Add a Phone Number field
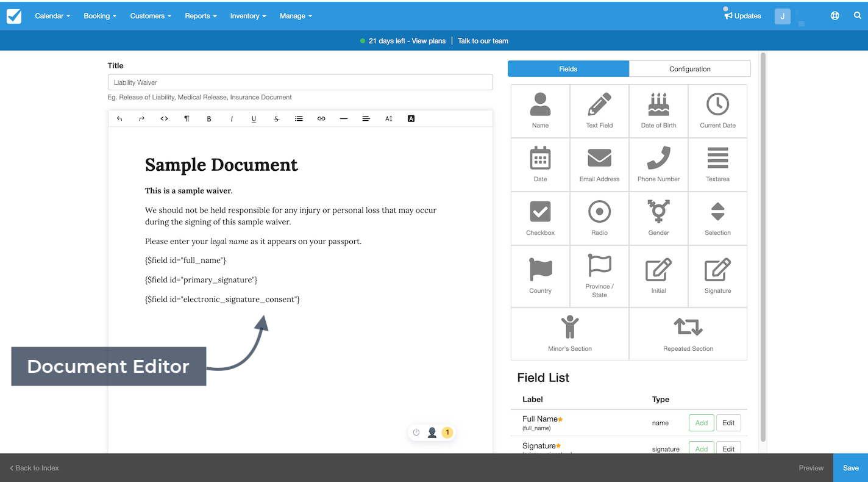868x482 pixels. point(658,165)
